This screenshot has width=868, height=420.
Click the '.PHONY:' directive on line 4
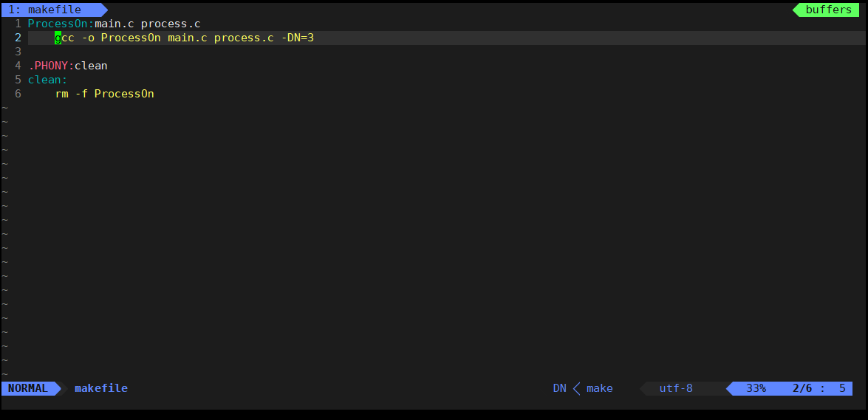pyautogui.click(x=51, y=66)
